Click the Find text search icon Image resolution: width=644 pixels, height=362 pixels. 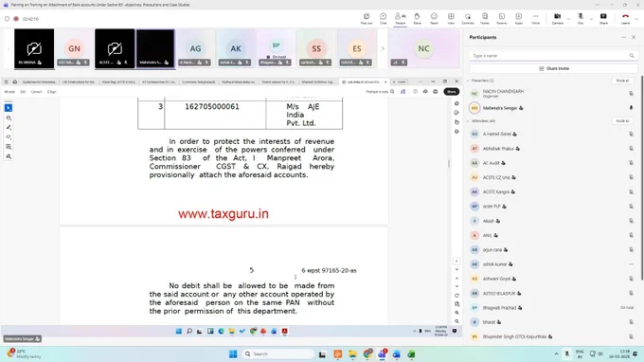coord(392,92)
